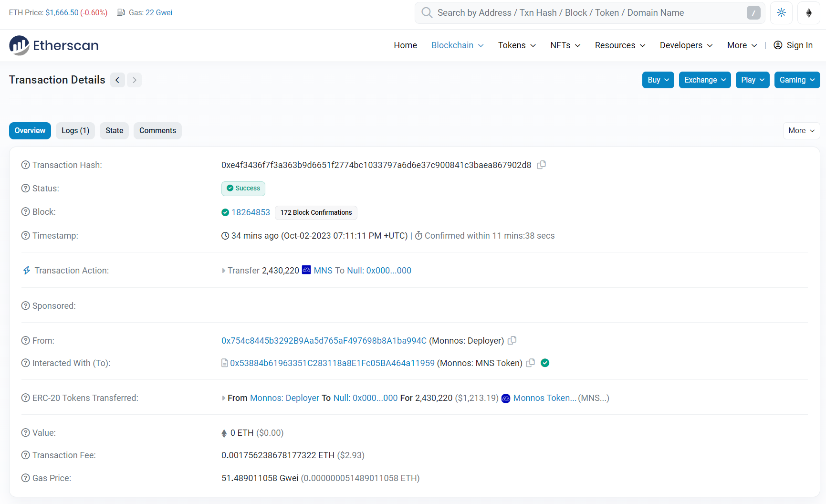Viewport: 826px width, 504px height.
Task: Click the help icon next to Timestamp
Action: [26, 236]
